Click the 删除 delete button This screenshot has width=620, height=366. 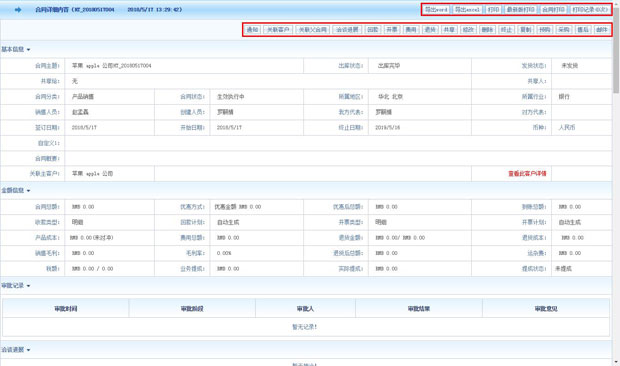point(487,30)
